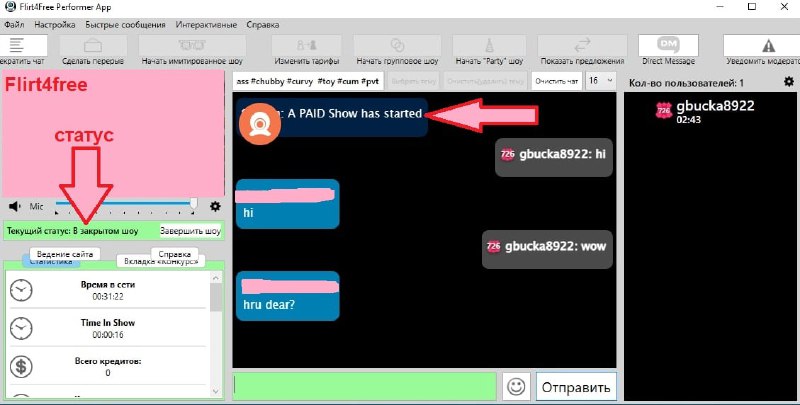Screen dimensions: 800x405
Task: Open the Справка menu in menu bar
Action: coord(262,24)
